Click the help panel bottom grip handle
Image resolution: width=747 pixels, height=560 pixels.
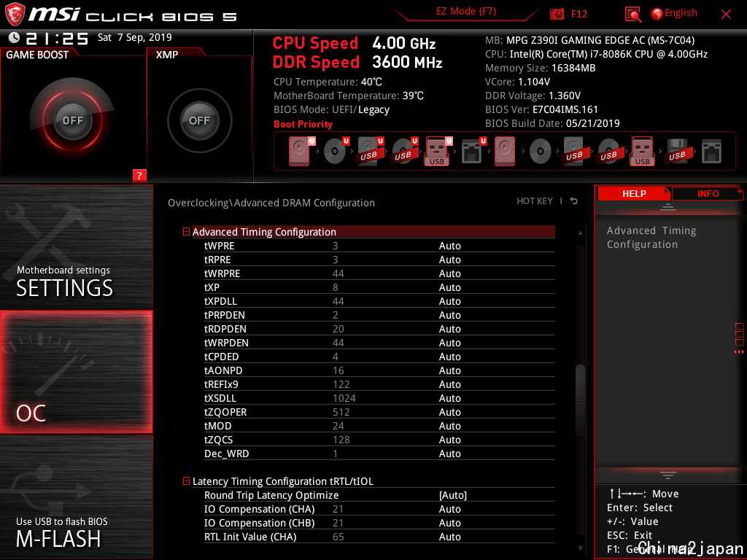tap(668, 475)
